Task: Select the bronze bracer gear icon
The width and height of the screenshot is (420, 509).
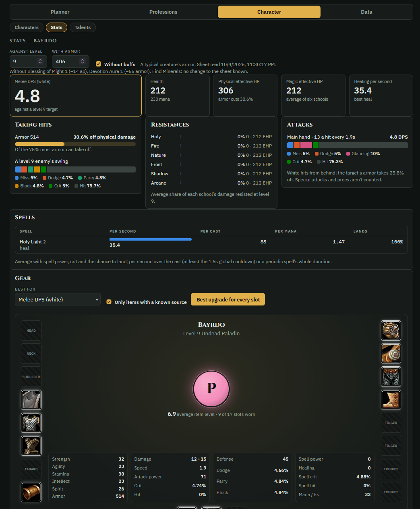Action: click(31, 492)
